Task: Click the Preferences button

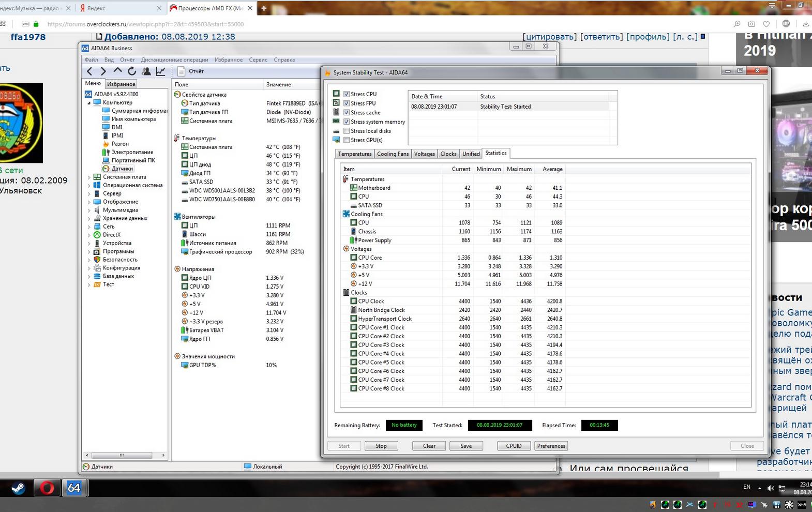Action: tap(551, 446)
